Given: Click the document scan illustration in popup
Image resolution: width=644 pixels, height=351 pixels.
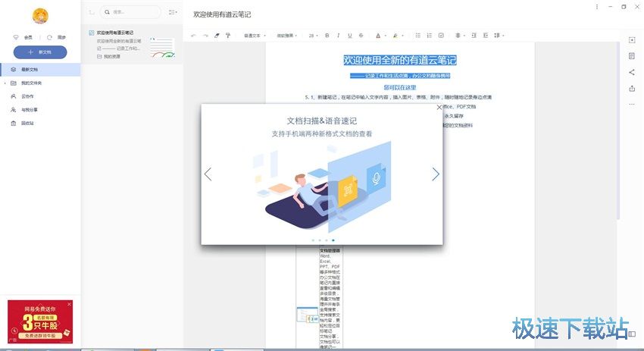Looking at the screenshot, I should tap(322, 187).
